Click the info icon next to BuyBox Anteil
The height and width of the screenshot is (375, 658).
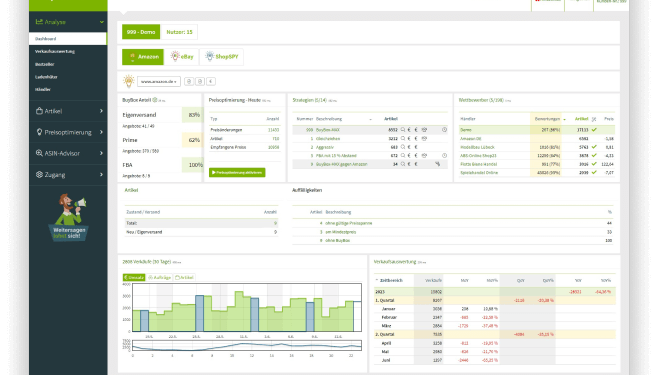[155, 100]
